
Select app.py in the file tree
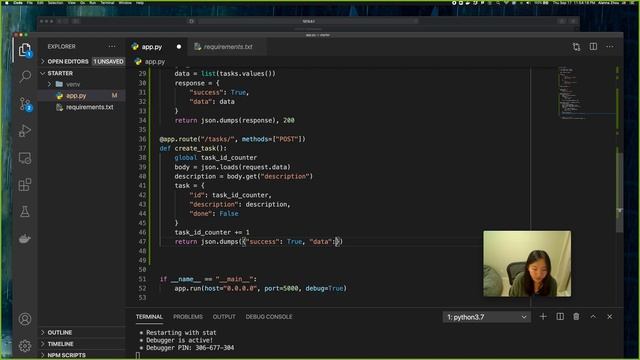(x=76, y=96)
